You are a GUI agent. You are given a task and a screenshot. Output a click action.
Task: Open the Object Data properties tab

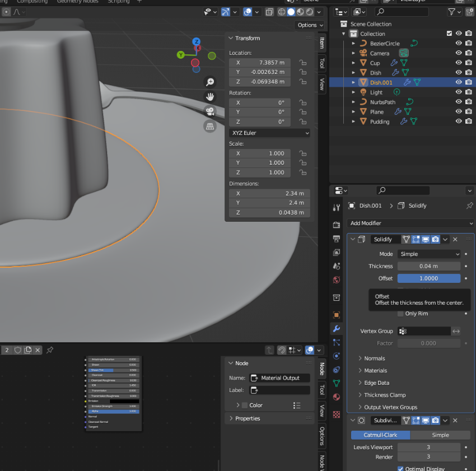point(337,383)
